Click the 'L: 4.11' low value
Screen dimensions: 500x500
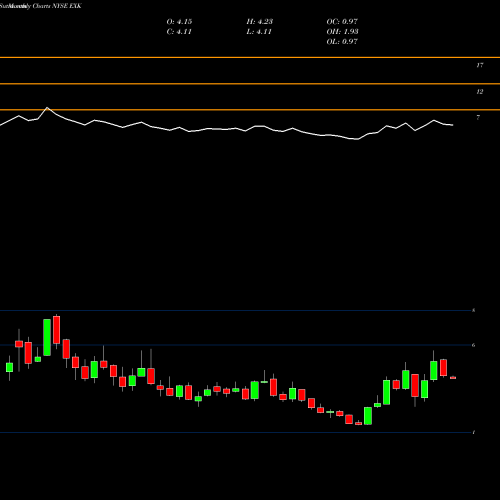coord(259,32)
